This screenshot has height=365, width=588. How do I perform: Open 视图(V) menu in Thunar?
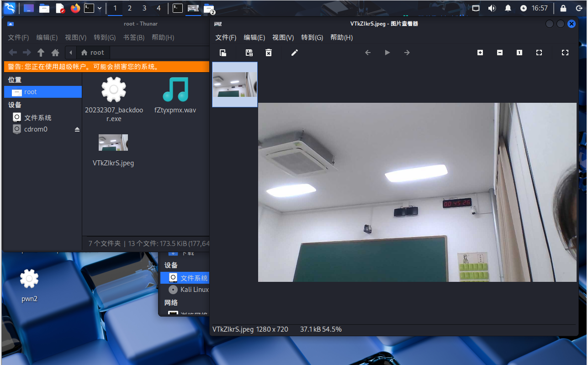pos(75,37)
